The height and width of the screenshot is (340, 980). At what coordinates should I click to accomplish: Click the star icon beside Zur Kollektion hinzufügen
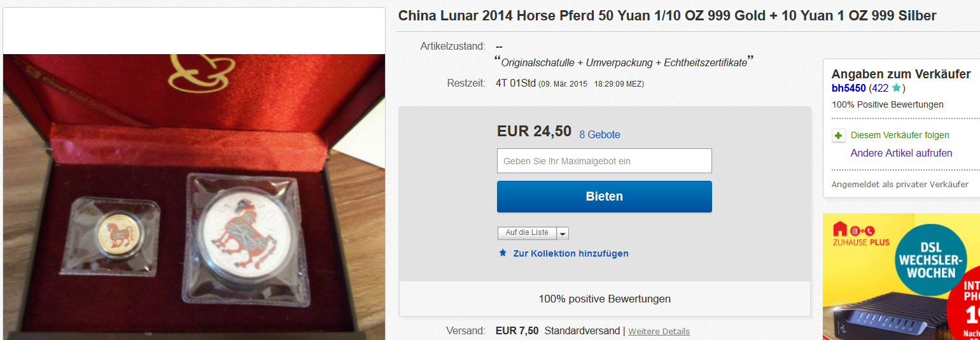(503, 253)
